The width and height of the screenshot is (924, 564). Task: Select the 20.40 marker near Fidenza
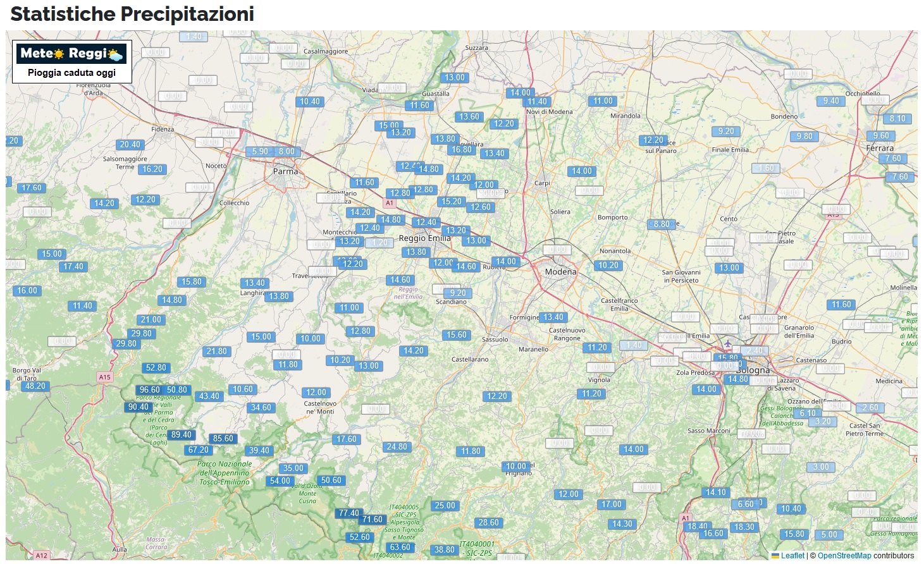point(130,145)
